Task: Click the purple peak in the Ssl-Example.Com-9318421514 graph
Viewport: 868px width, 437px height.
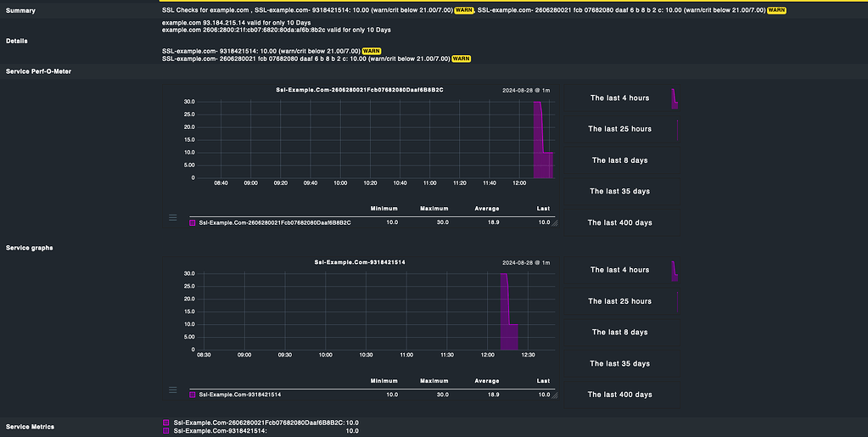Action: click(x=504, y=289)
